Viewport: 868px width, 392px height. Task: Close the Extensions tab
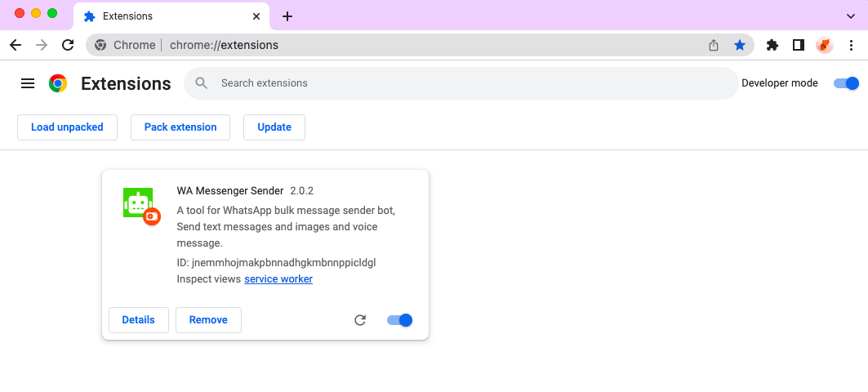pyautogui.click(x=256, y=16)
